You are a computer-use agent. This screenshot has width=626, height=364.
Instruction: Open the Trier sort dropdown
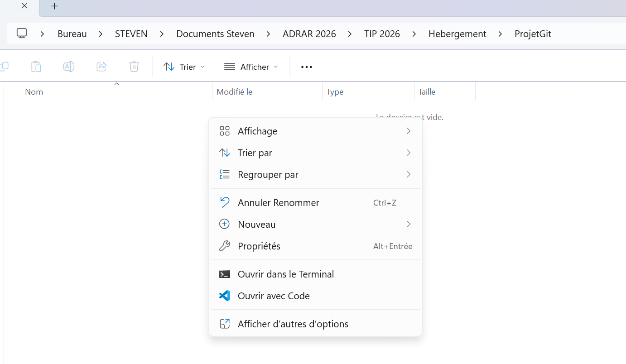pos(184,67)
